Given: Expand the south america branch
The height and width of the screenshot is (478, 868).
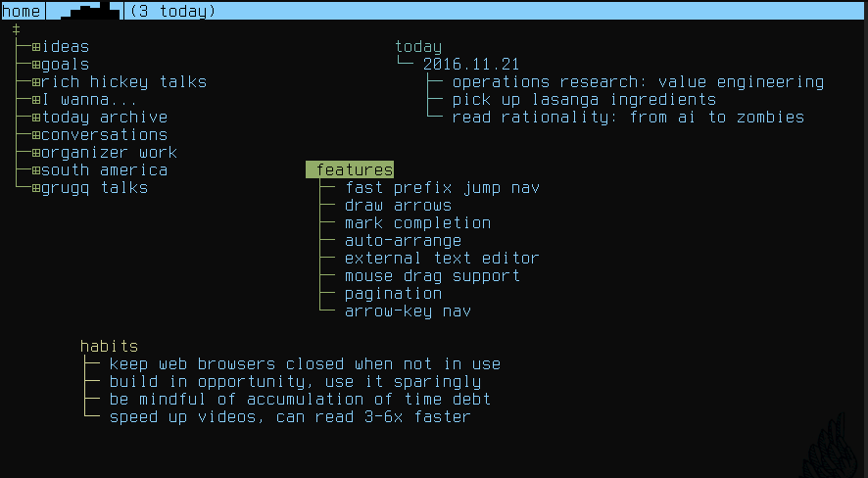Looking at the screenshot, I should click(x=36, y=170).
